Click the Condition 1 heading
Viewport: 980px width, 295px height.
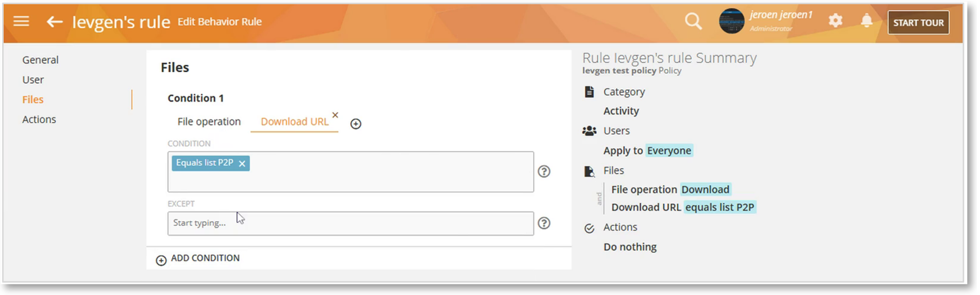[195, 98]
